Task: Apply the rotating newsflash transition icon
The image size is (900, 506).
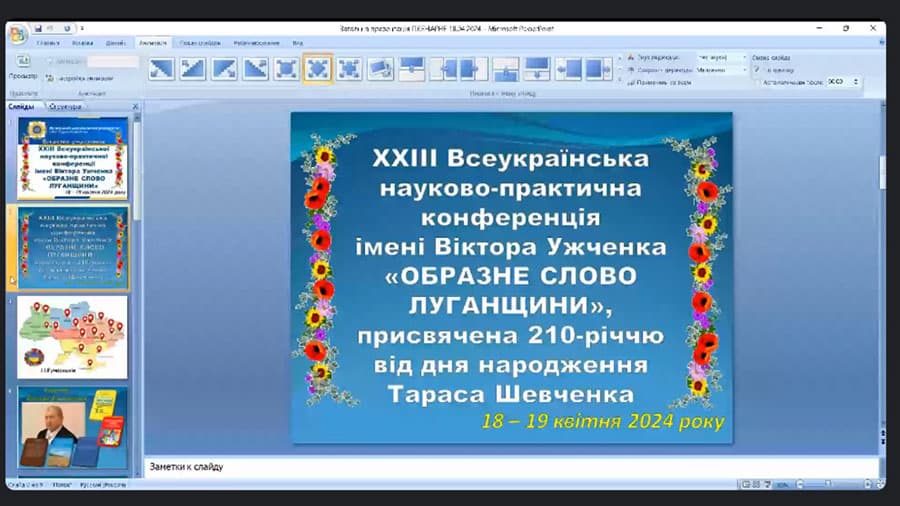Action: (380, 69)
